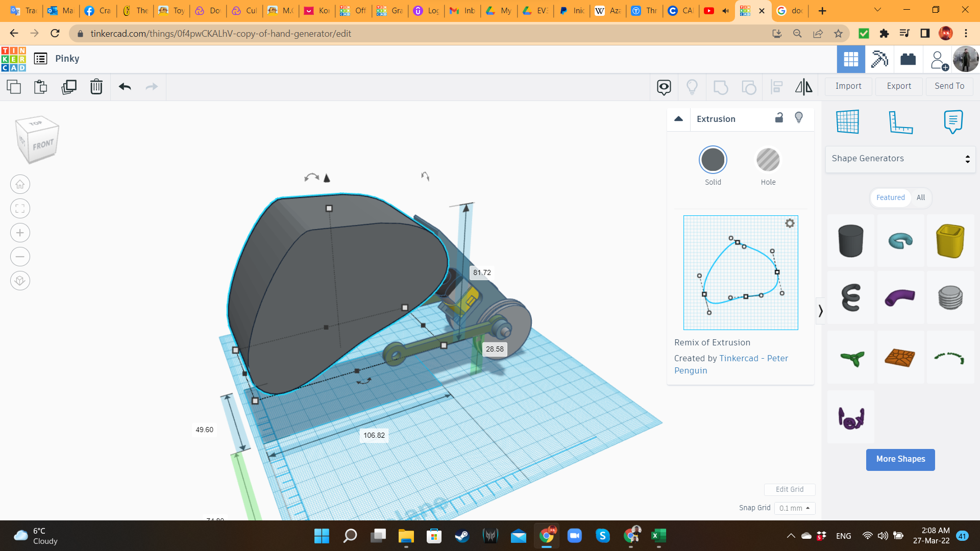The height and width of the screenshot is (551, 980).
Task: Set the shape to Solid
Action: 713,160
